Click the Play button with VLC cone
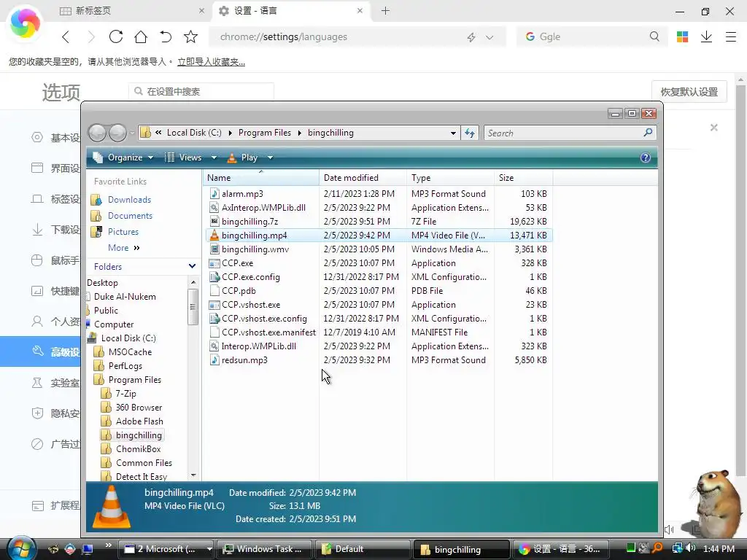Screen dimensions: 747x560 pos(243,157)
